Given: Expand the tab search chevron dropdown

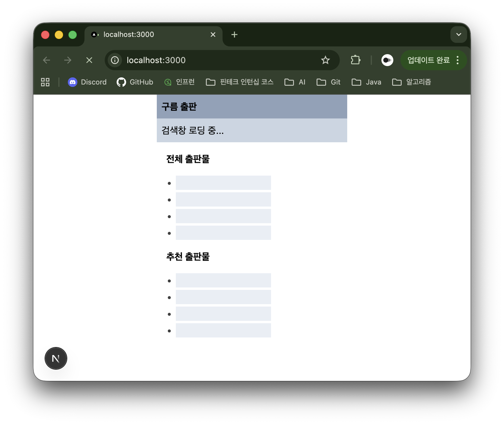Looking at the screenshot, I should tap(458, 35).
